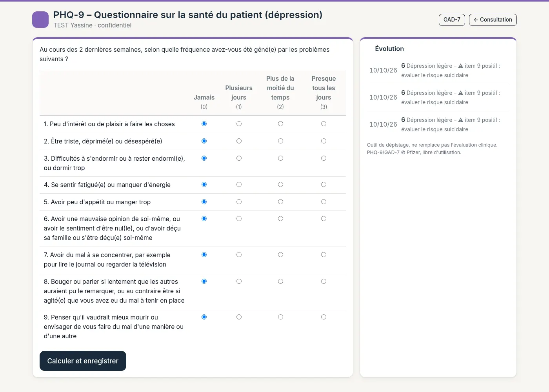549x392 pixels.
Task: Go back to Consultation
Action: click(x=493, y=20)
